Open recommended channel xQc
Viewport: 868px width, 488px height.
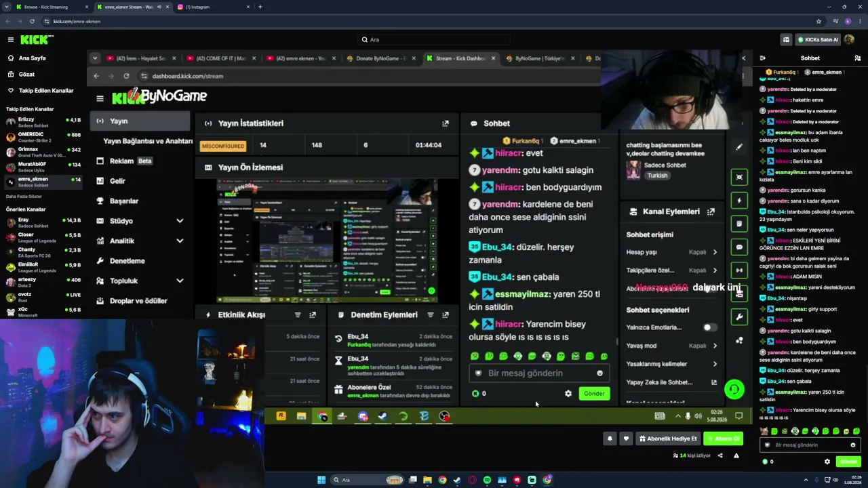[43, 312]
